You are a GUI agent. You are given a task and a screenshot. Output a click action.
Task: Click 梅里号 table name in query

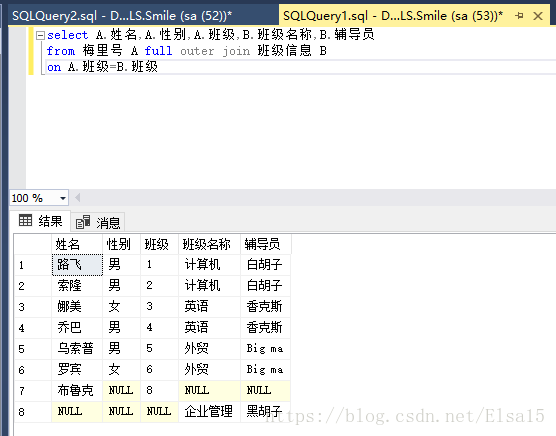(x=102, y=51)
